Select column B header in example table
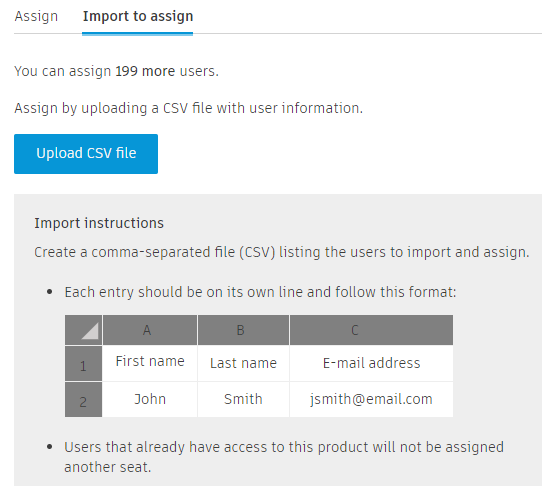Viewport: 542px width, 493px height. [243, 330]
